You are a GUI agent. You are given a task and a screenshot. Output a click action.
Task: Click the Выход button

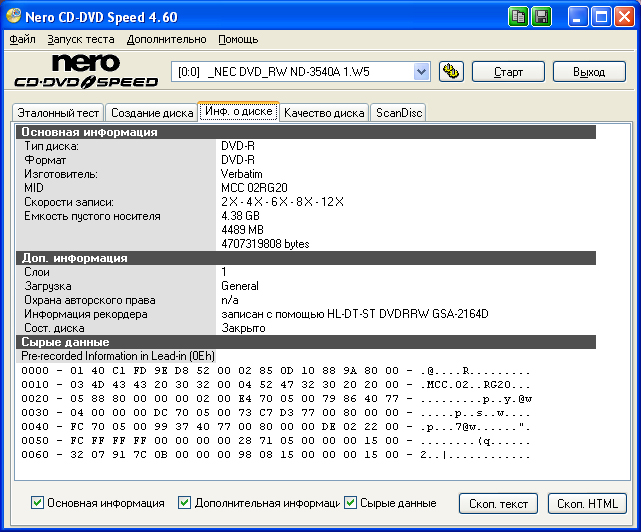[x=589, y=72]
